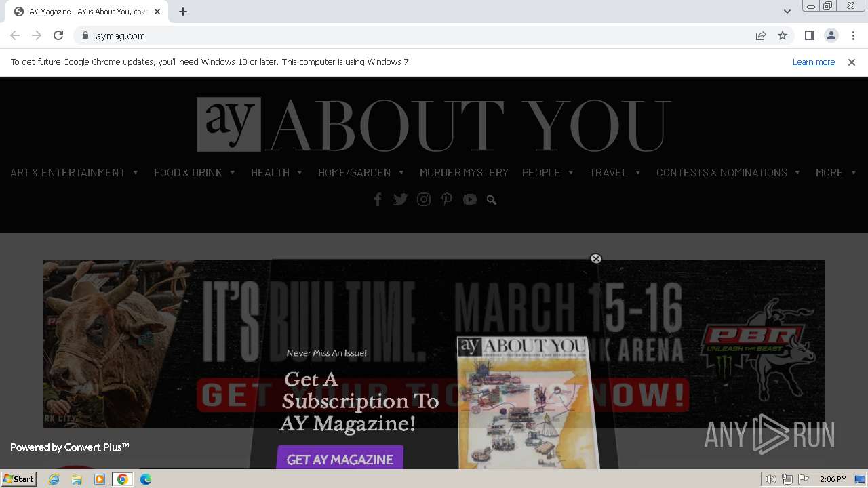Open AY Magazine Facebook page icon
The height and width of the screenshot is (488, 868).
pos(378,199)
